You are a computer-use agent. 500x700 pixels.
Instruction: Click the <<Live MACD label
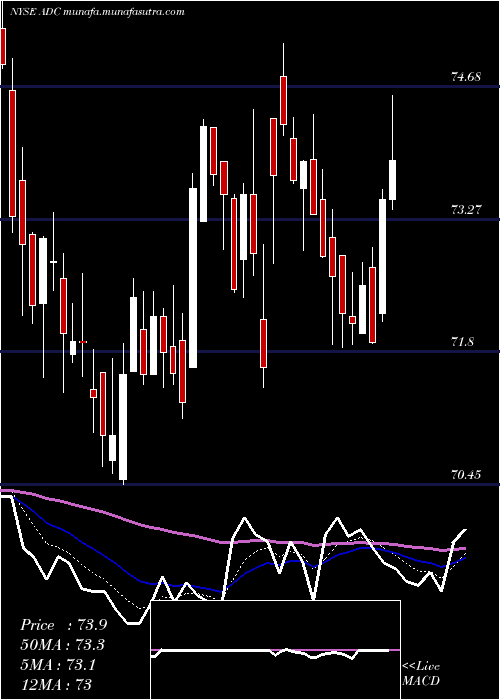421,673
